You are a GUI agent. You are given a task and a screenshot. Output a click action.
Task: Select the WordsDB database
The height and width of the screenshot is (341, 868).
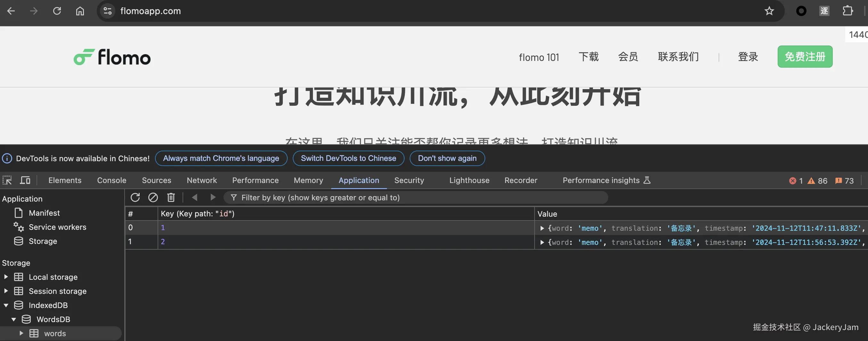(53, 320)
